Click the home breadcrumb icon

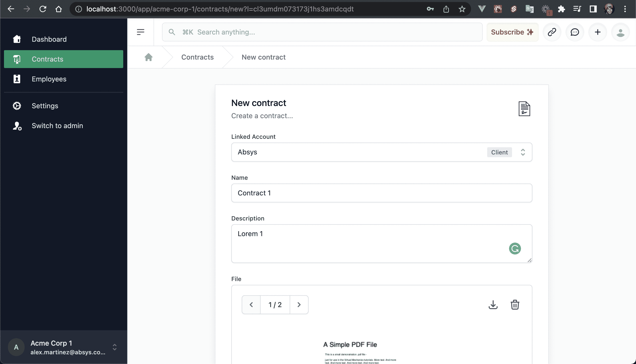pyautogui.click(x=149, y=57)
